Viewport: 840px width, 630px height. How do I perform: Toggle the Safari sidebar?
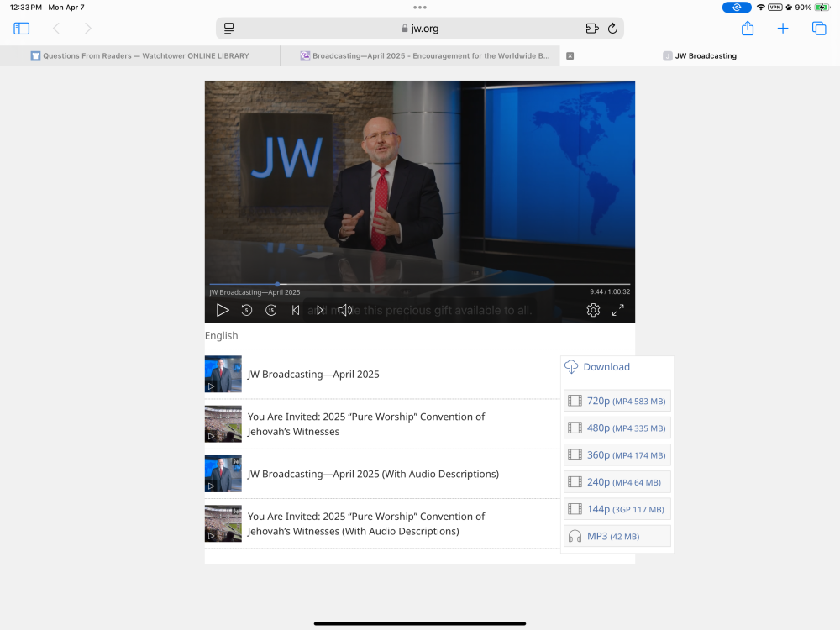click(x=22, y=29)
